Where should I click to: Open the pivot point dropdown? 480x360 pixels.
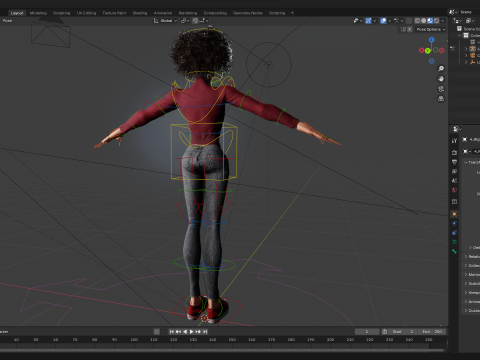(x=185, y=21)
